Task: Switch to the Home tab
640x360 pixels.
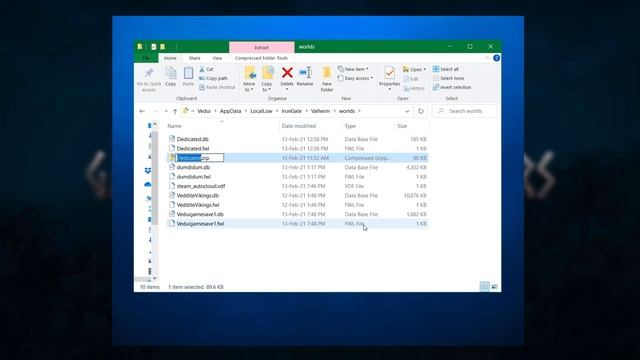Action: [x=170, y=58]
